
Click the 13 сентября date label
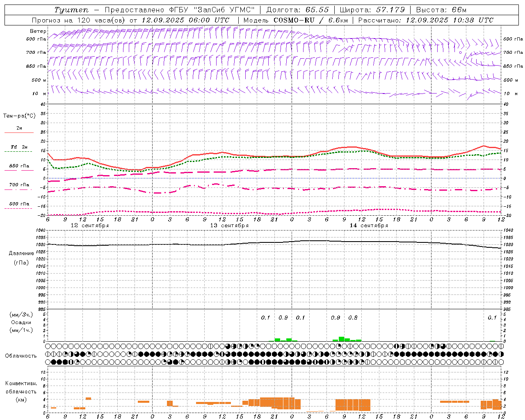click(229, 226)
